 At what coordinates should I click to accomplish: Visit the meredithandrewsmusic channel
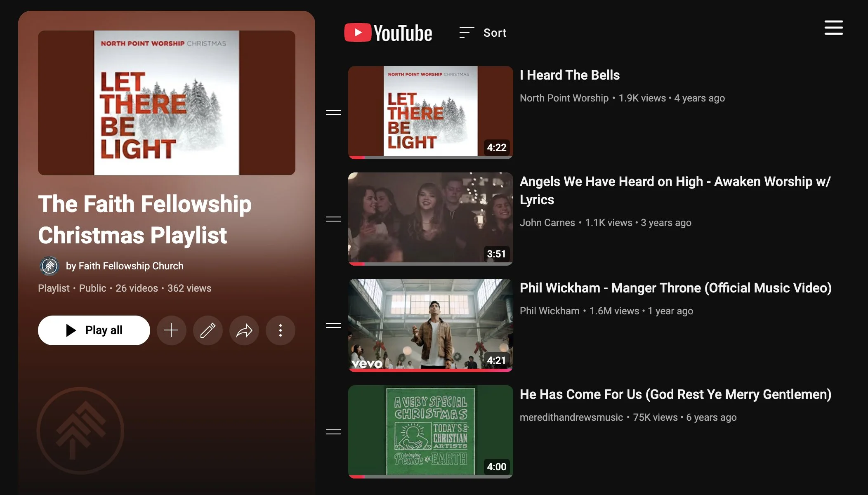point(571,417)
